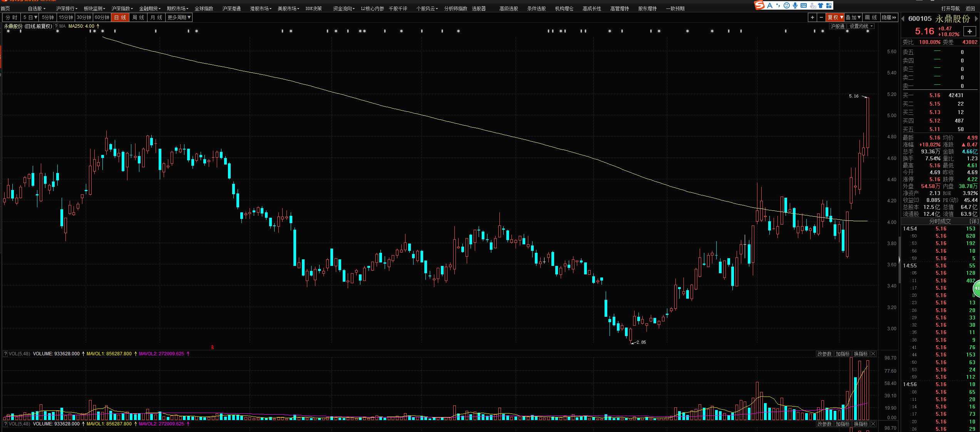Open 设置均线 moving average dropdown
The height and width of the screenshot is (432, 980).
point(861,26)
